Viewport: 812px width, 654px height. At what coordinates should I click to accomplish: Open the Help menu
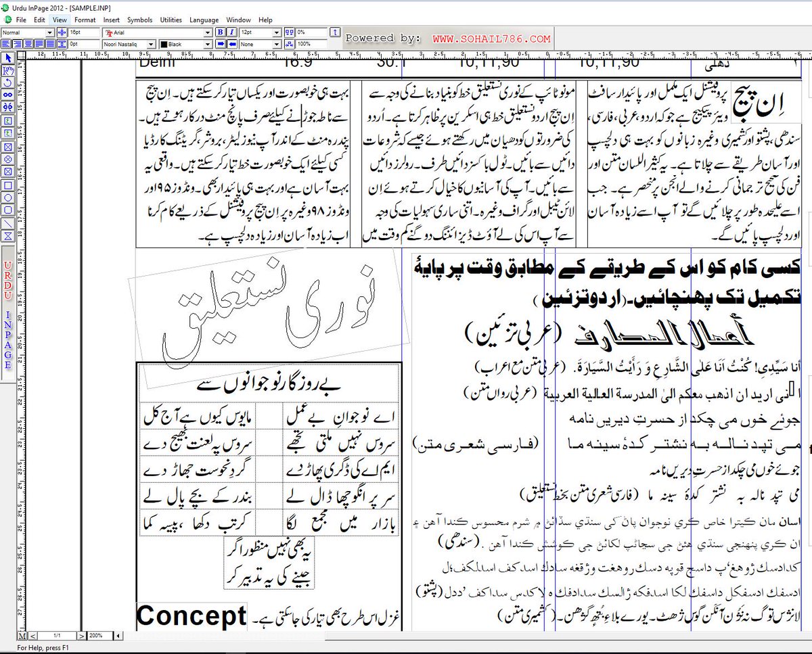click(x=266, y=20)
